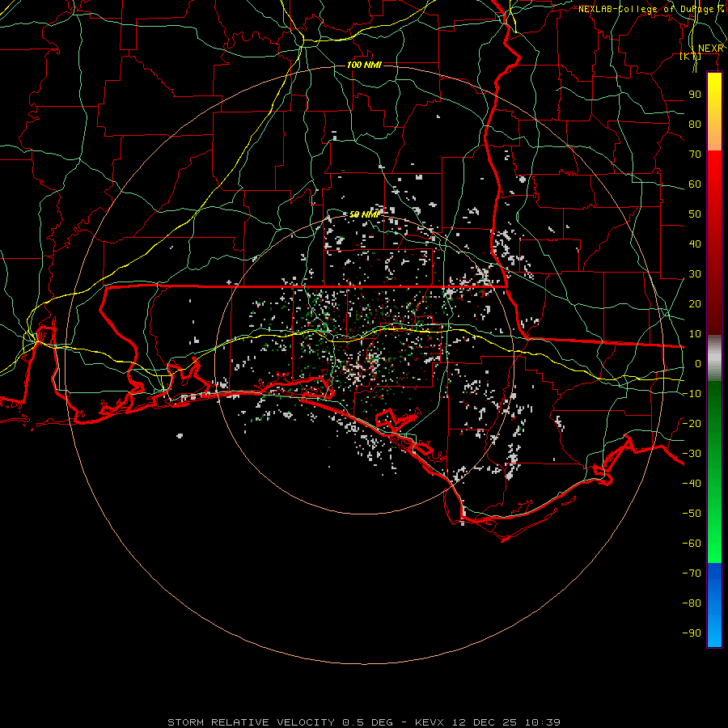Screen dimensions: 728x728
Task: Click the [KT] units label above the color bar
Action: click(691, 57)
